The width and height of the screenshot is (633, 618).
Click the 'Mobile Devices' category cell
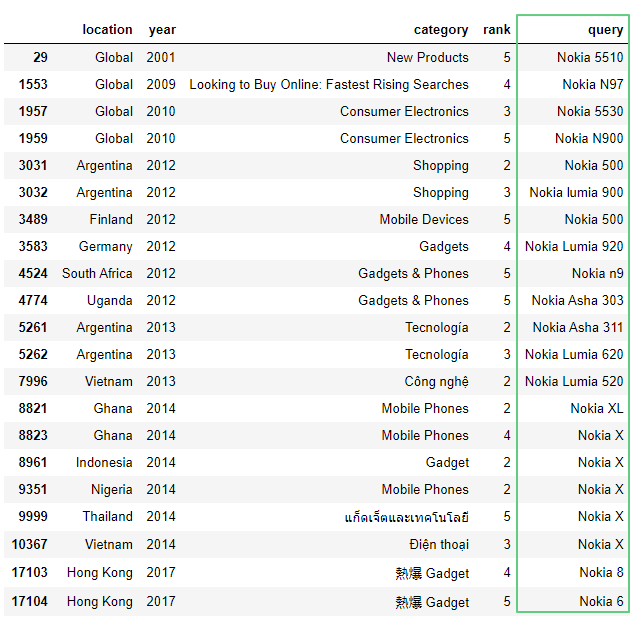[424, 219]
